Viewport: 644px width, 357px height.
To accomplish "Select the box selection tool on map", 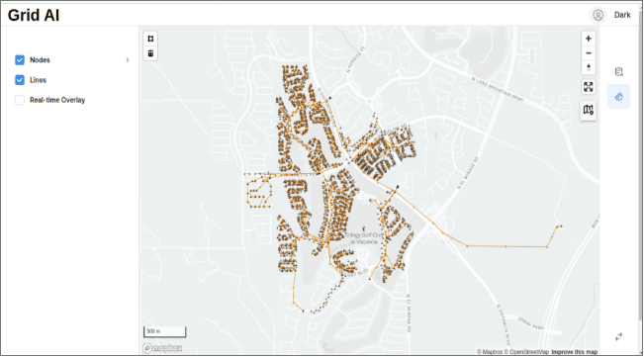I will [x=150, y=39].
